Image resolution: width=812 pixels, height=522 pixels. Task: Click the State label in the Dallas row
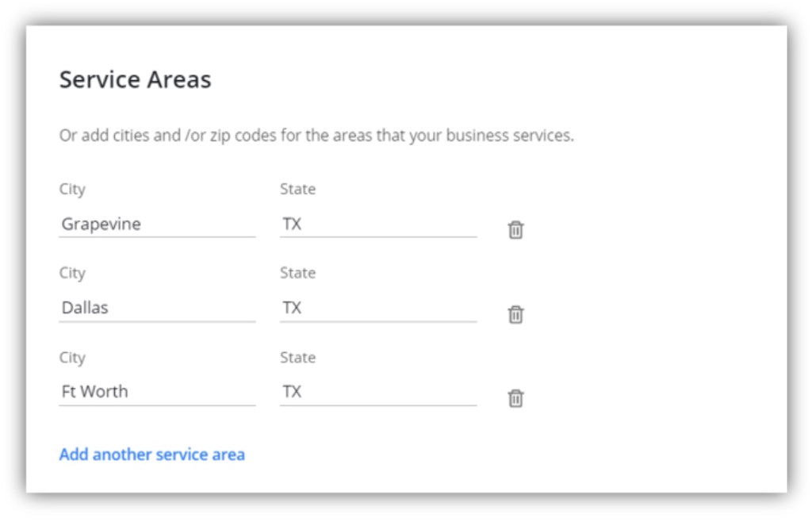(x=297, y=273)
